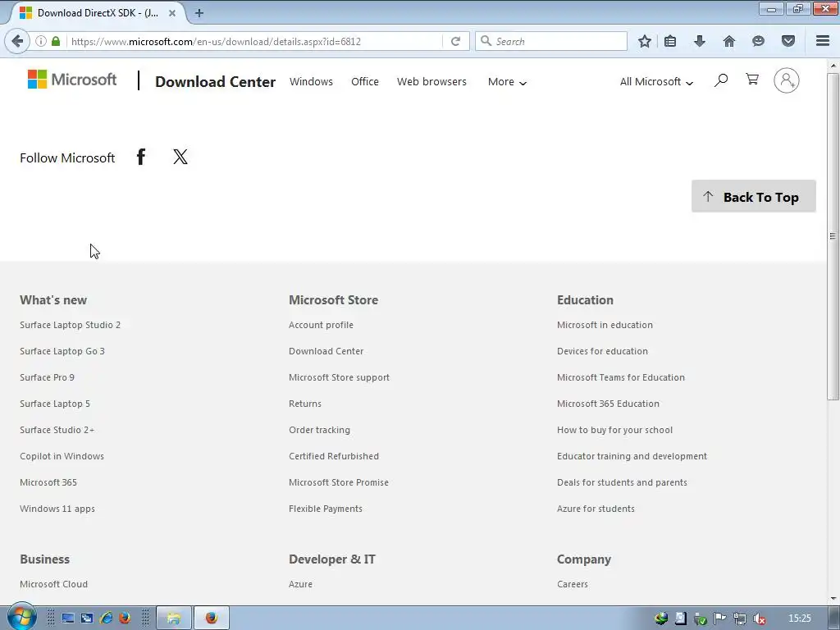Click the system clock showing 15:25
840x630 pixels.
[x=799, y=619]
